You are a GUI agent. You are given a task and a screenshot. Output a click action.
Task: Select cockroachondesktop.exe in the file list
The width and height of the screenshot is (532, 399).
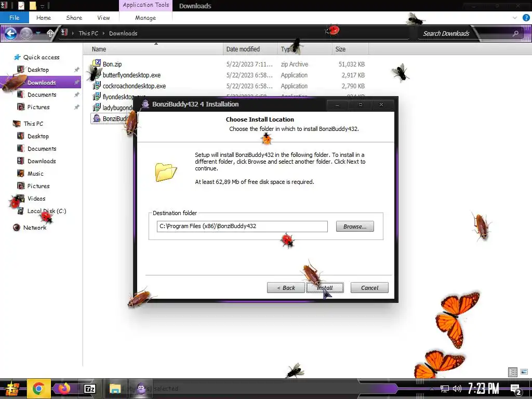coord(135,86)
